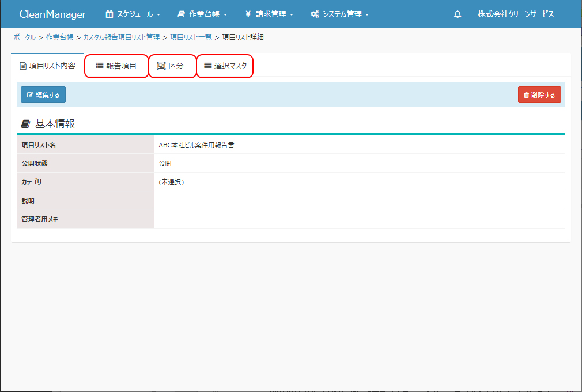582x392 pixels.
Task: Click the list icon on 報告項目 tab
Action: [x=99, y=66]
